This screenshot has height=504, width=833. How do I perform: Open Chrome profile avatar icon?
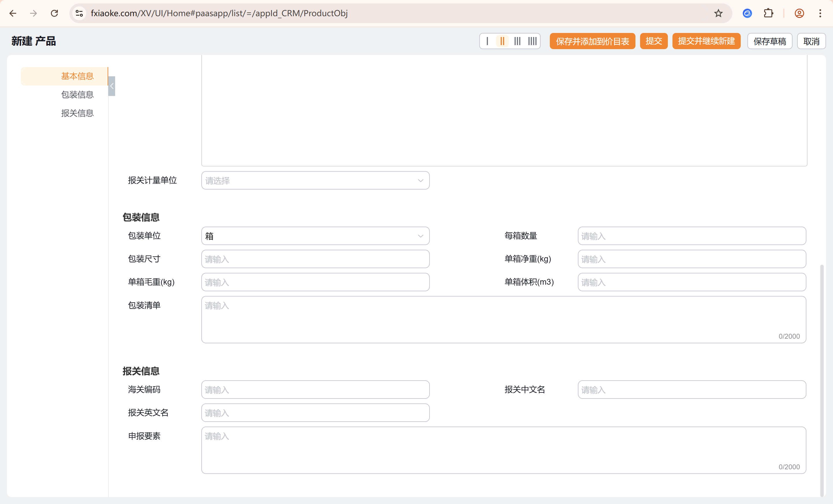tap(799, 13)
